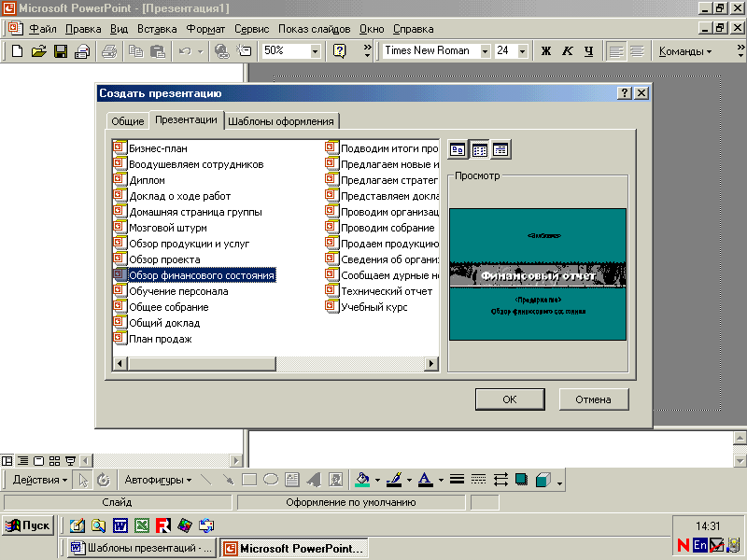Switch dialog to details table view
Screen dimensions: 747x560
(x=500, y=150)
